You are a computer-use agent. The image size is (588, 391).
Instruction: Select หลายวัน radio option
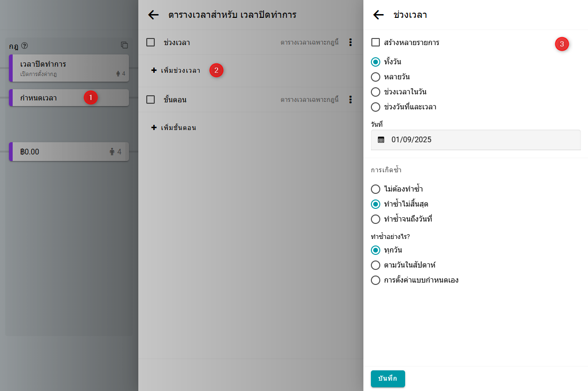(376, 77)
